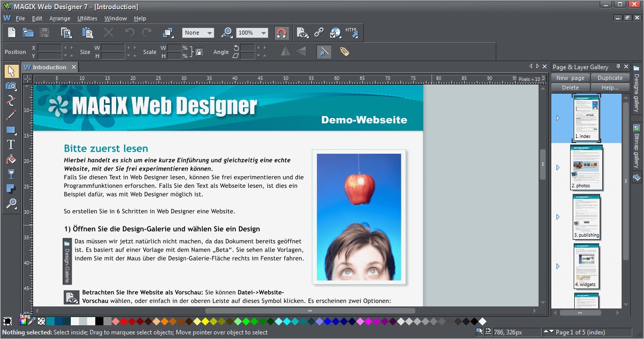
Task: Open the Utilities menu
Action: coord(87,18)
